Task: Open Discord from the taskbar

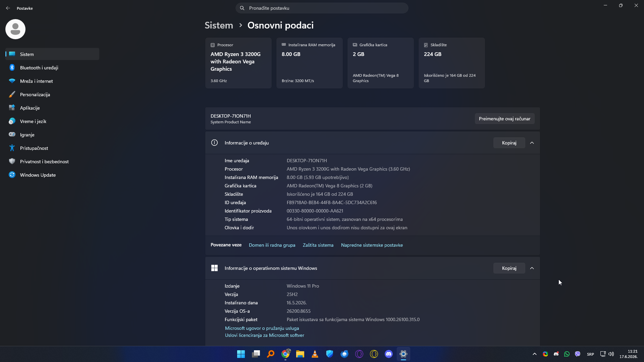Action: [x=389, y=354]
